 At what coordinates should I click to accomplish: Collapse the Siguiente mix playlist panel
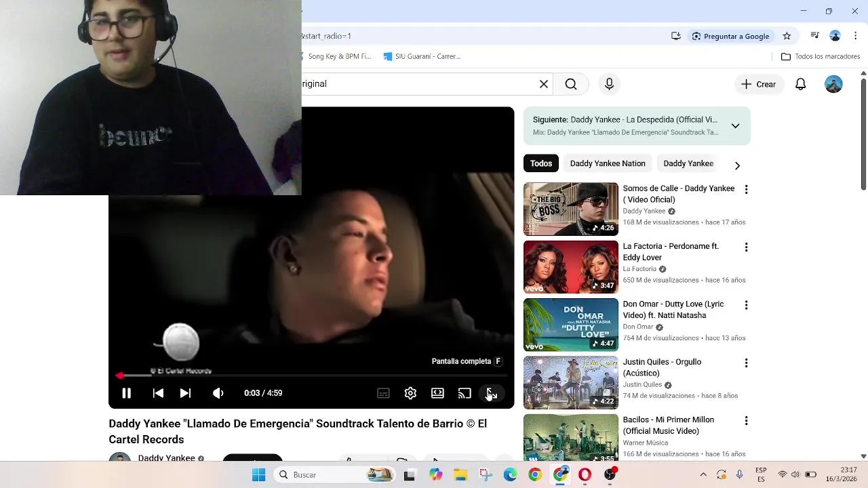[735, 125]
